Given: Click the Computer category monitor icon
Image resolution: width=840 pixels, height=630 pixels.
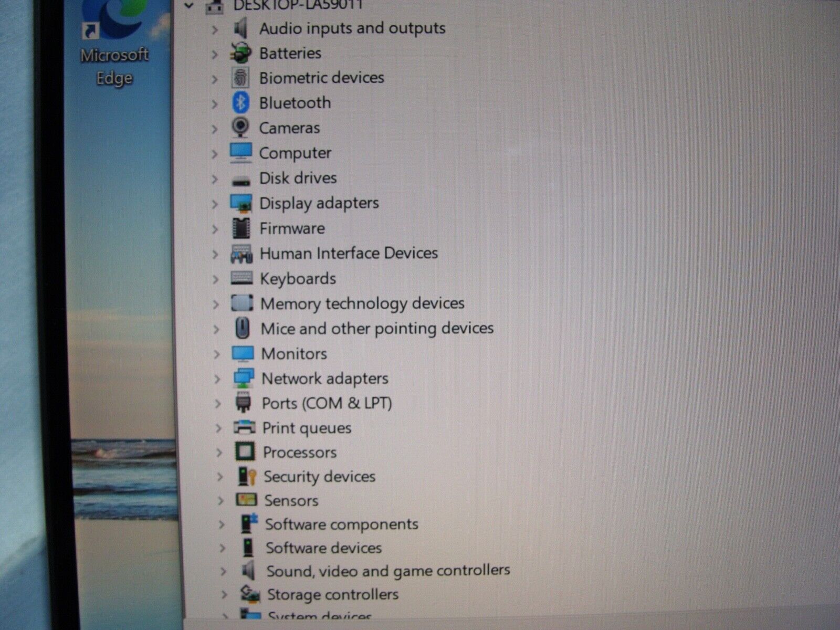Looking at the screenshot, I should click(241, 152).
